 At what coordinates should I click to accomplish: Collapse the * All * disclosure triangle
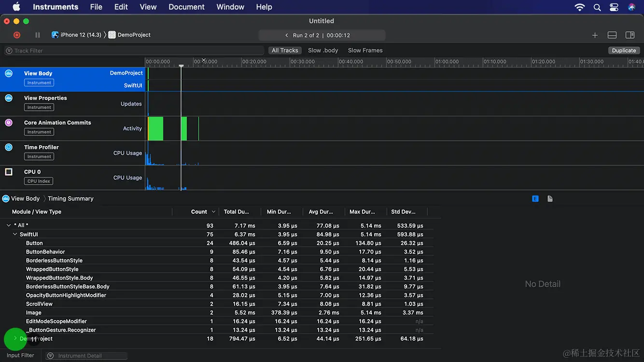tap(9, 225)
